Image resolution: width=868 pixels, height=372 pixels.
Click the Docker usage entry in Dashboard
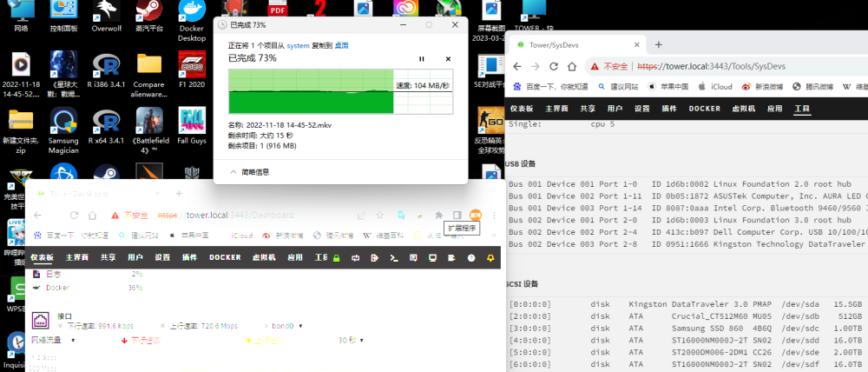click(58, 288)
